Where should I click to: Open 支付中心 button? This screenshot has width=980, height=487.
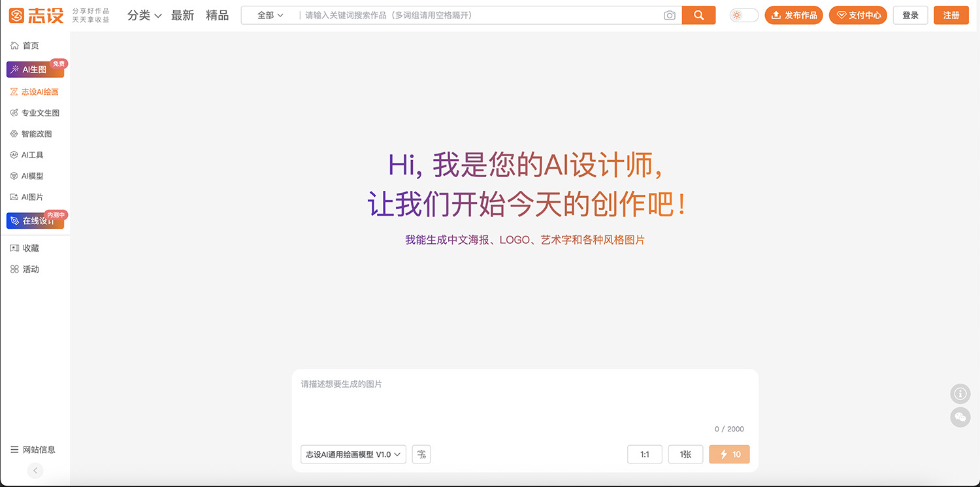pyautogui.click(x=858, y=15)
